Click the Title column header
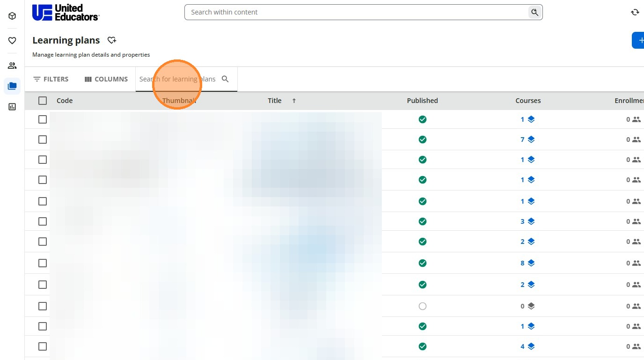 point(275,101)
